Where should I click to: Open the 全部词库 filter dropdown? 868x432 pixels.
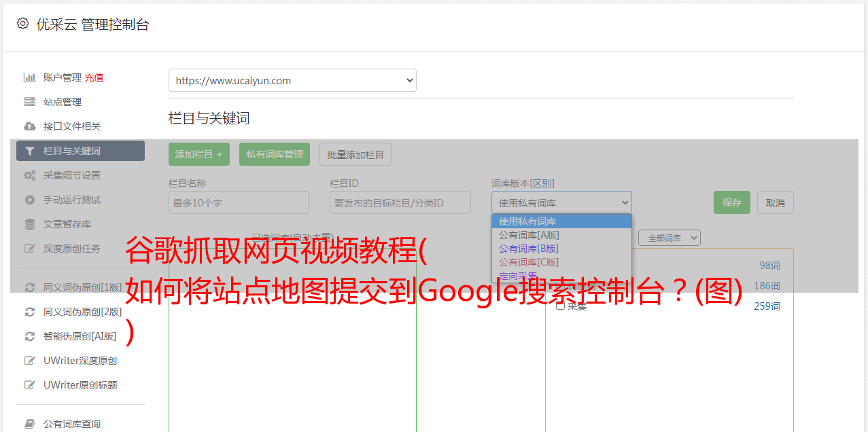pyautogui.click(x=669, y=238)
